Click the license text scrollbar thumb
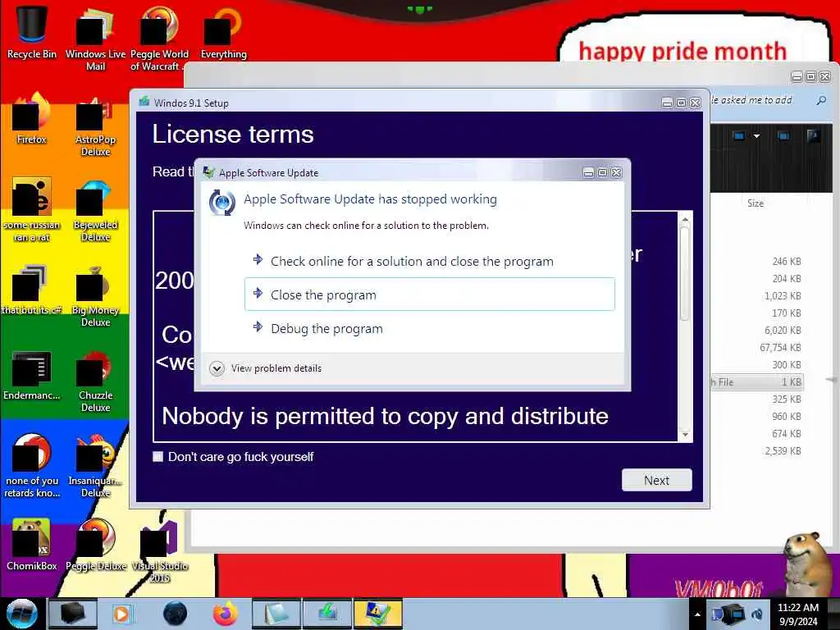840x630 pixels. coord(685,274)
